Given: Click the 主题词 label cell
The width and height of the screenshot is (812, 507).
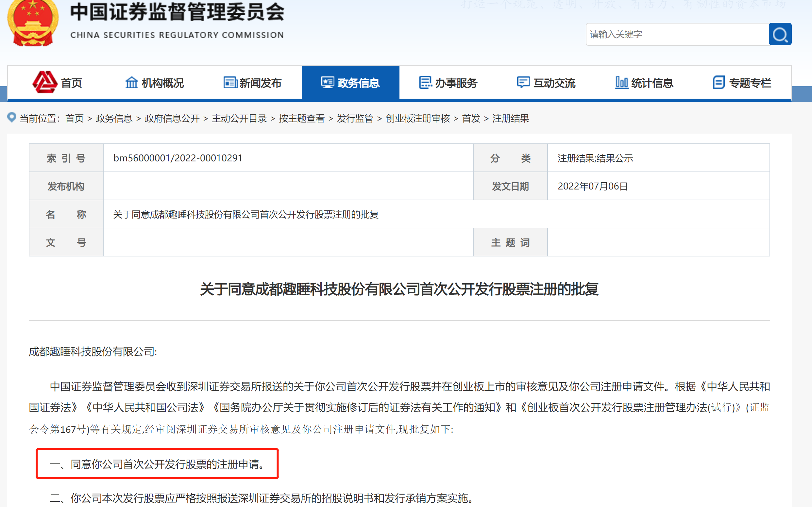Looking at the screenshot, I should pyautogui.click(x=510, y=242).
